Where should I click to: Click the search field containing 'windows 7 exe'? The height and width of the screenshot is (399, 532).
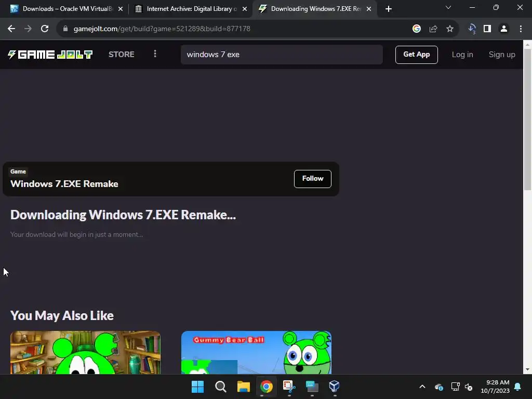[282, 54]
